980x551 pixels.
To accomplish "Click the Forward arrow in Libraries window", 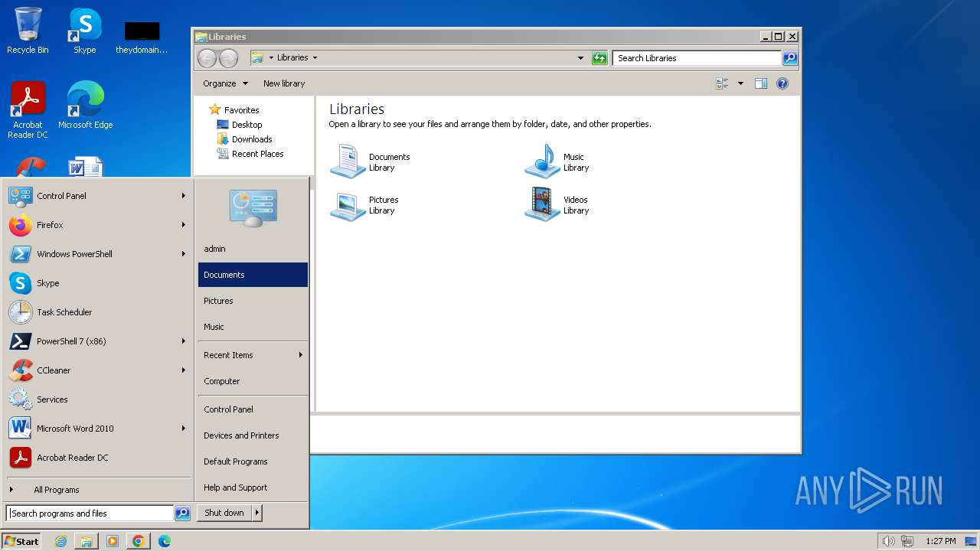I will click(228, 58).
